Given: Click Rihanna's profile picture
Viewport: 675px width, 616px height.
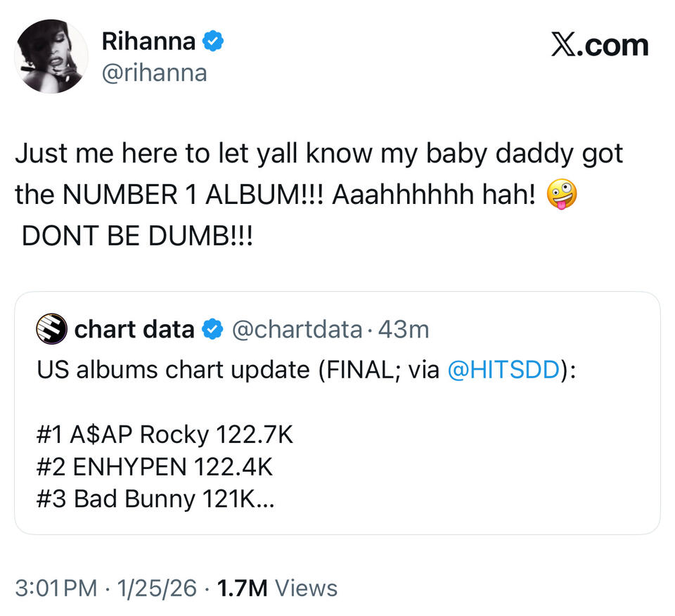Looking at the screenshot, I should (x=51, y=56).
